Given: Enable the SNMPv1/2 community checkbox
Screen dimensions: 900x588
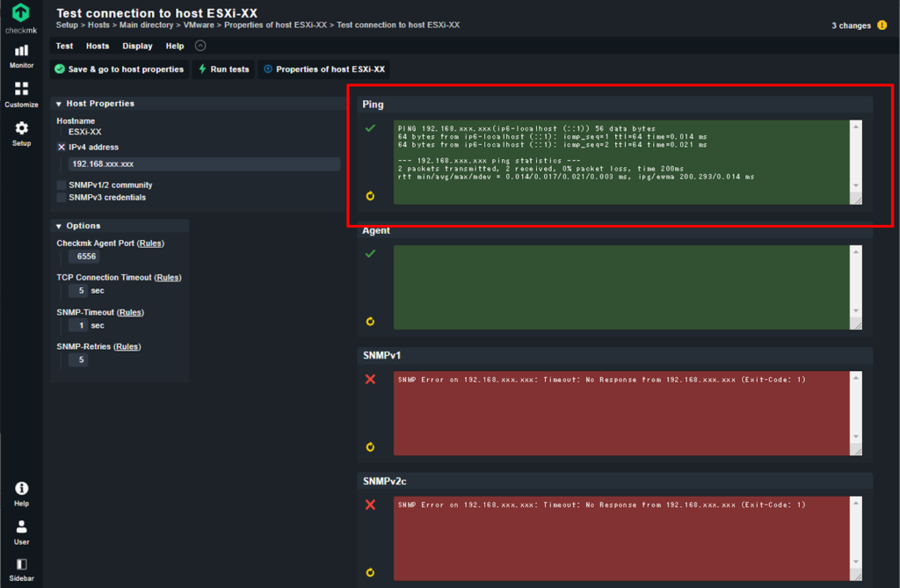Looking at the screenshot, I should 62,185.
